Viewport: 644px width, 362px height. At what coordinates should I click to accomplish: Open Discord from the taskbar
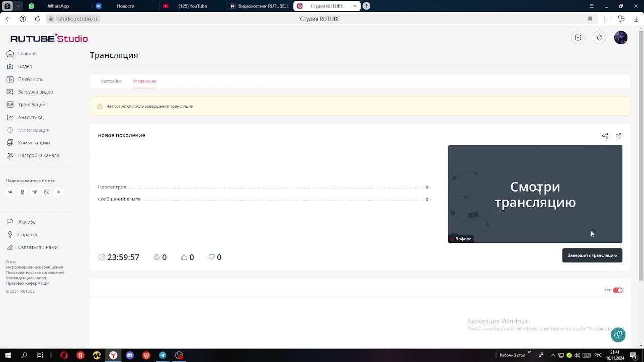click(130, 355)
